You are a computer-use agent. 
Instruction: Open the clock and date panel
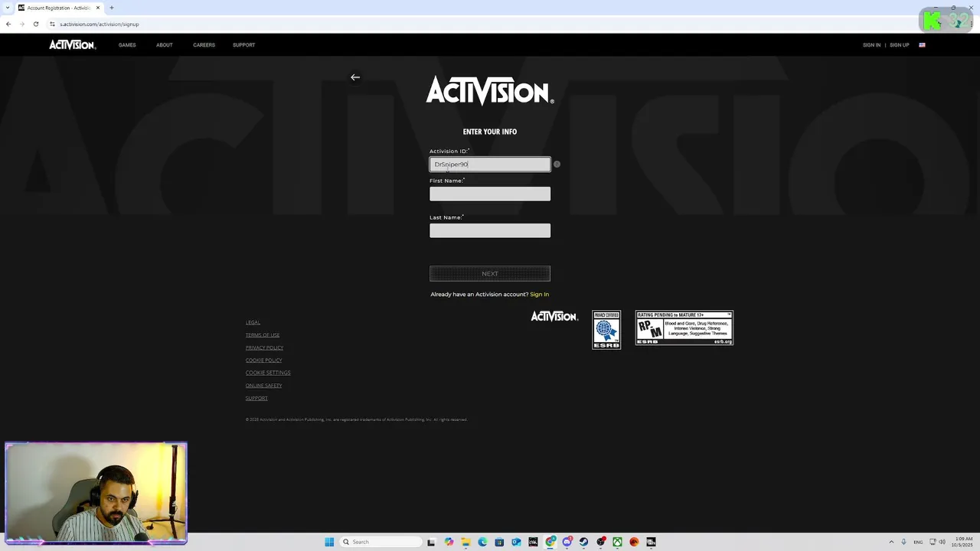click(962, 542)
